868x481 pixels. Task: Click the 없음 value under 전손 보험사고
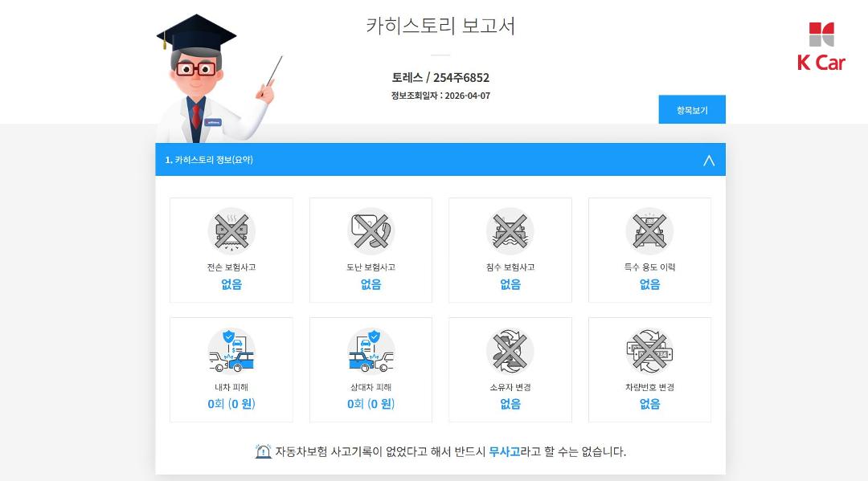pos(231,284)
